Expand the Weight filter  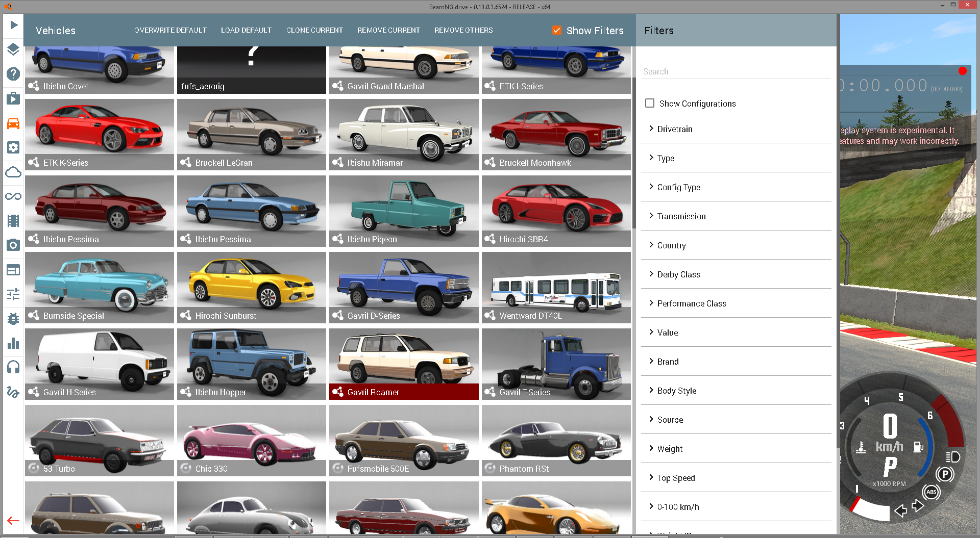736,449
